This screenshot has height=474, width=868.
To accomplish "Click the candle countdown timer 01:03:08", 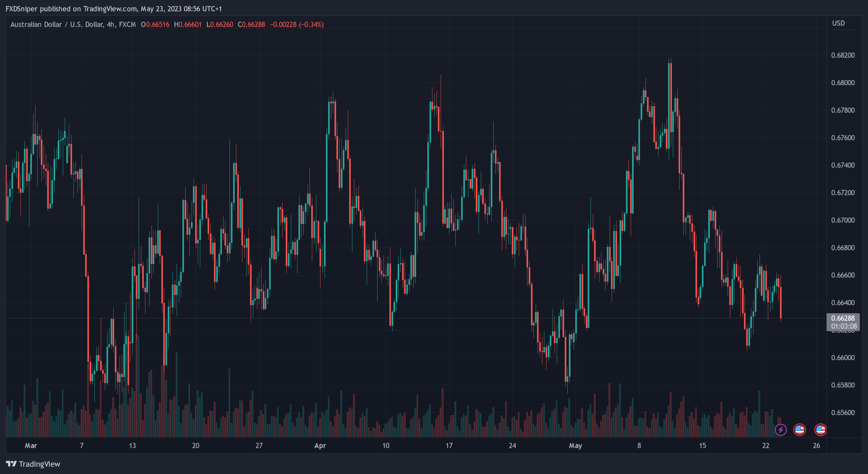I will click(x=843, y=326).
